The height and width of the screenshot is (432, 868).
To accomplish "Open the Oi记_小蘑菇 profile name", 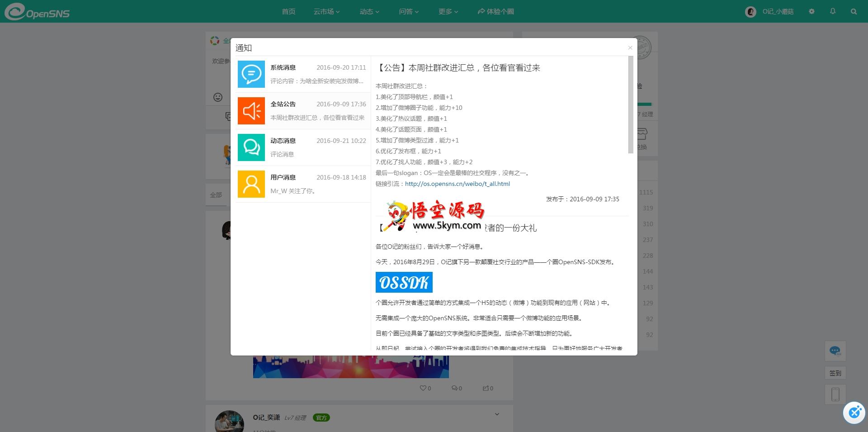I will click(x=778, y=12).
